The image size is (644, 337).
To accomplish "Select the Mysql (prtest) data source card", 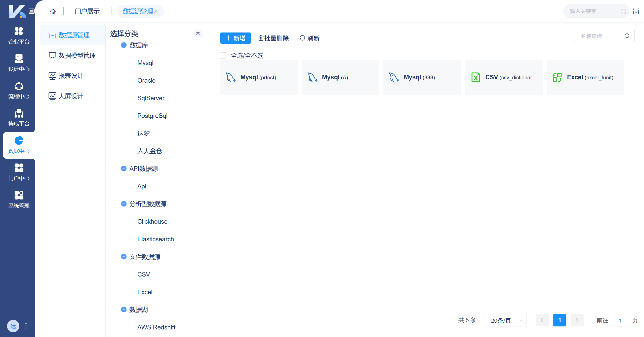I will 259,77.
